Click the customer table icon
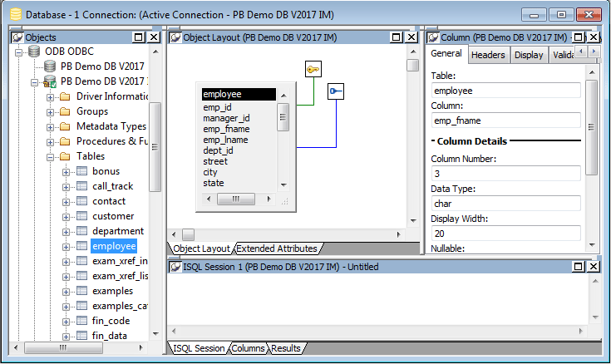The height and width of the screenshot is (364, 611). pos(81,216)
